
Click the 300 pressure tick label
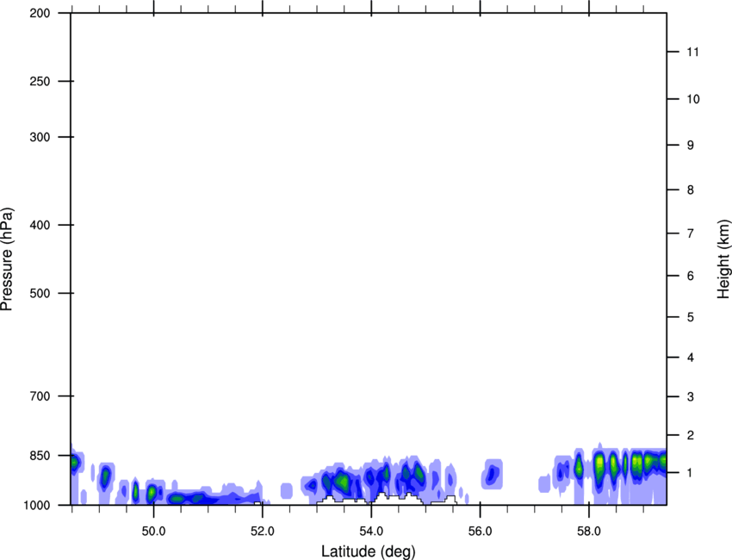tap(40, 137)
